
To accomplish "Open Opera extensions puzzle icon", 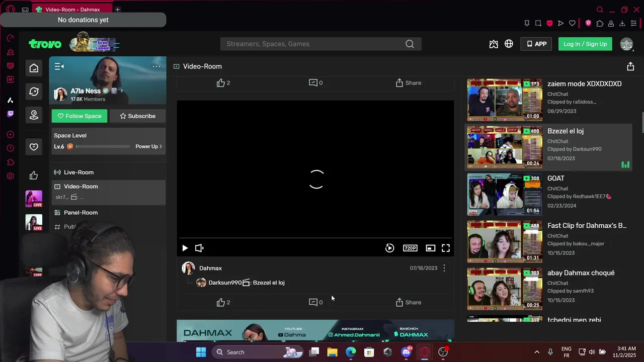I will (600, 23).
